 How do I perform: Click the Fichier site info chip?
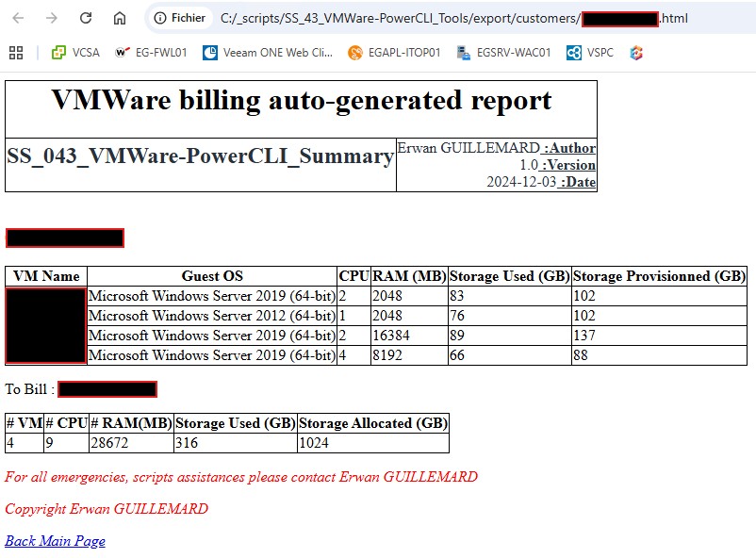click(x=179, y=18)
